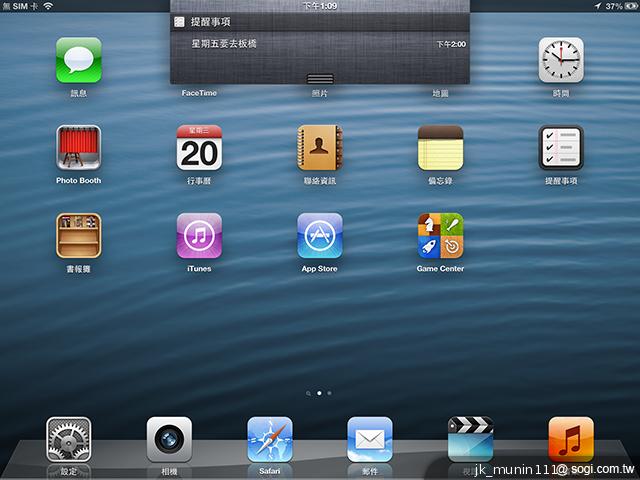Open the Reminders app icon on home screen
The width and height of the screenshot is (640, 480).
561,148
